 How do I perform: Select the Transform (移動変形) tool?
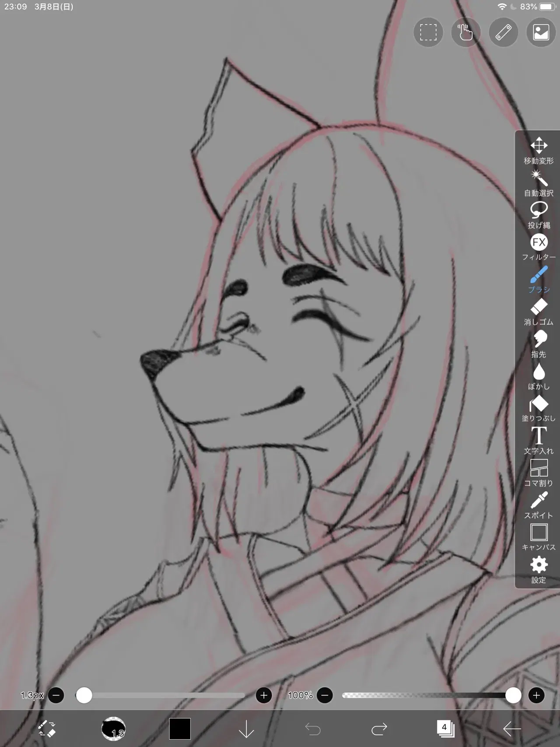(539, 151)
